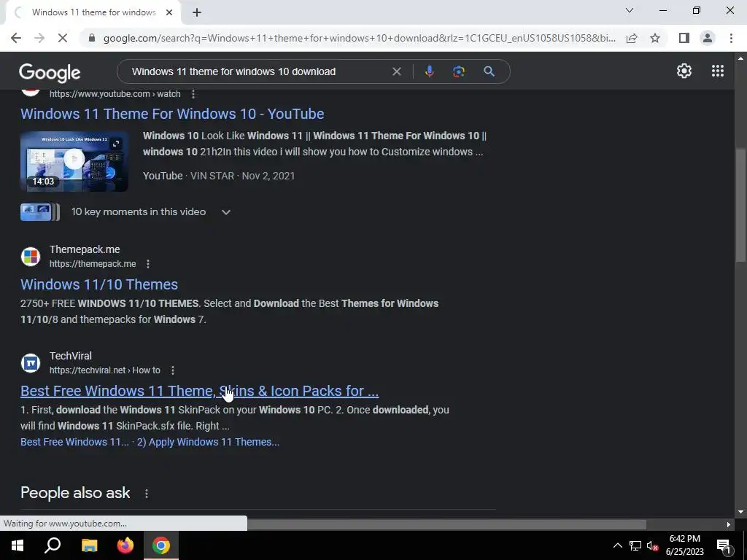Click the address bar URL

point(359,38)
